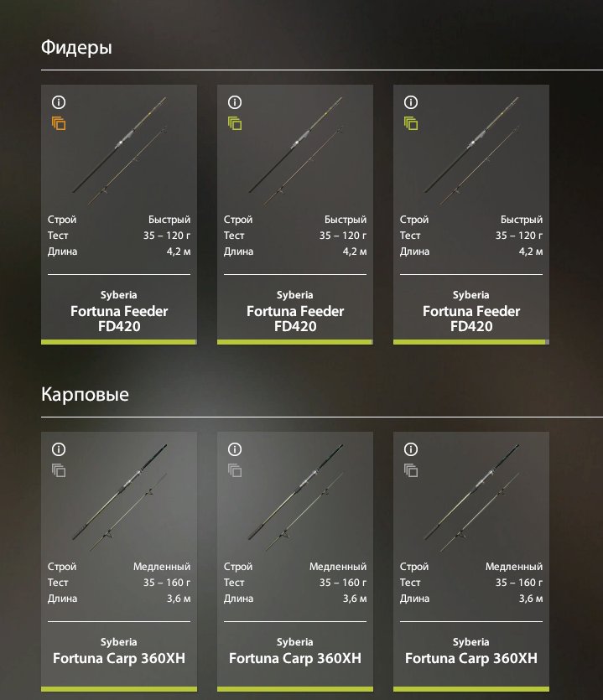
Task: Show info for last Fortuna Carp card
Action: coord(411,449)
